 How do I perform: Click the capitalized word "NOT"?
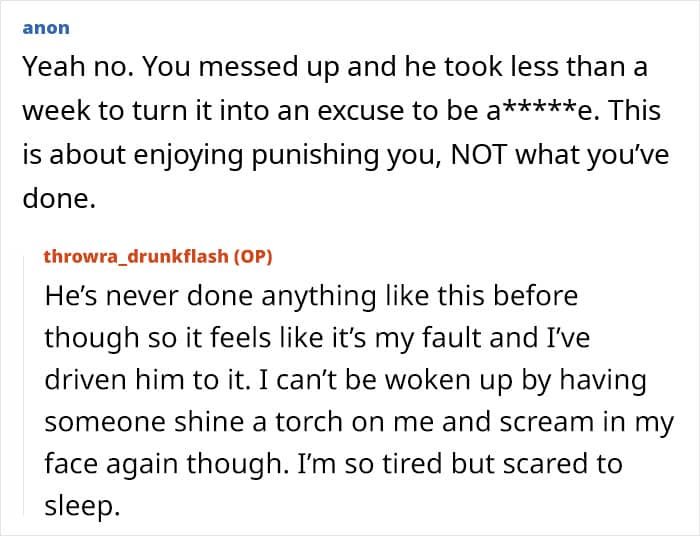click(x=479, y=154)
